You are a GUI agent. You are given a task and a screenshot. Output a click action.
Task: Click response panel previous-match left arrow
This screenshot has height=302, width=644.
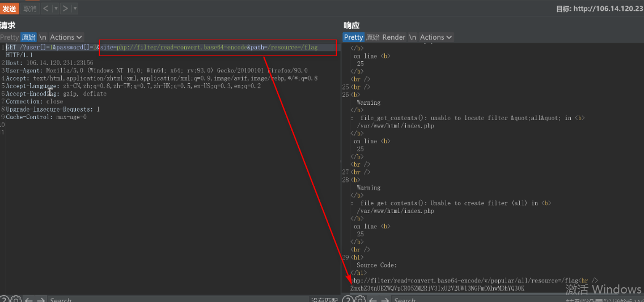point(373,300)
